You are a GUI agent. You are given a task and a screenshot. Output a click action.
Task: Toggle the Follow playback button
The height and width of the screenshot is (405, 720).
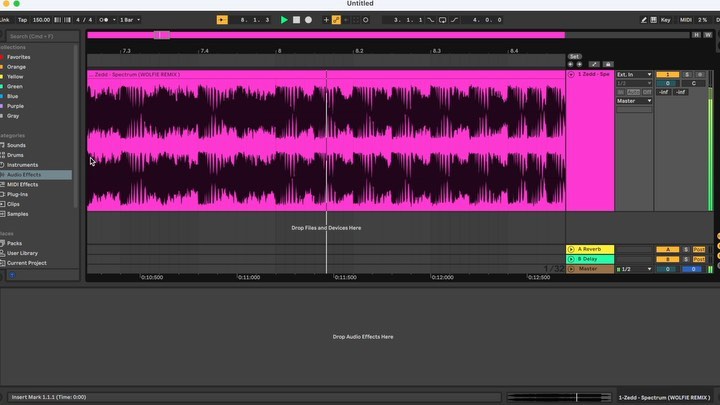(x=222, y=19)
